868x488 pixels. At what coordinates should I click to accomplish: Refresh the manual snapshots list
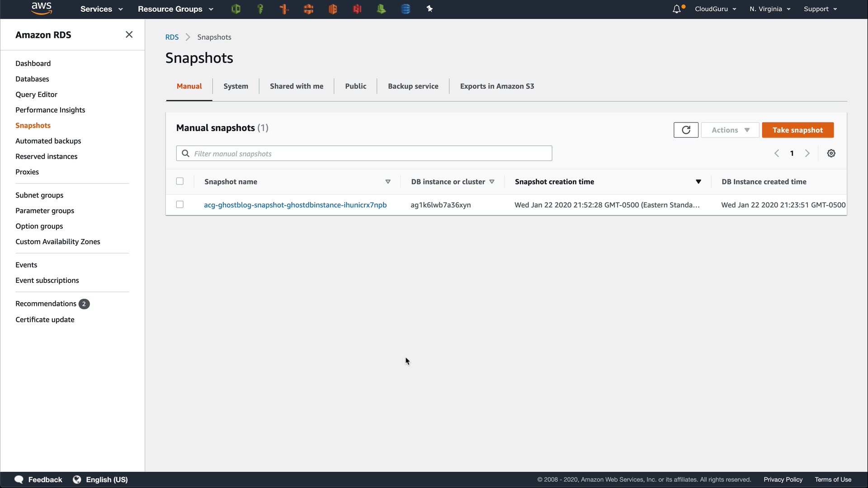tap(686, 130)
